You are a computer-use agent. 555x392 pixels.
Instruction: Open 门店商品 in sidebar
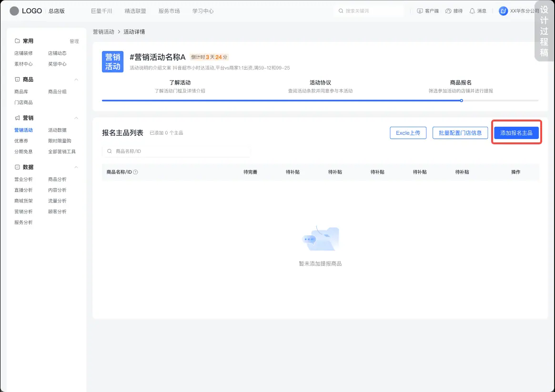[x=23, y=102]
